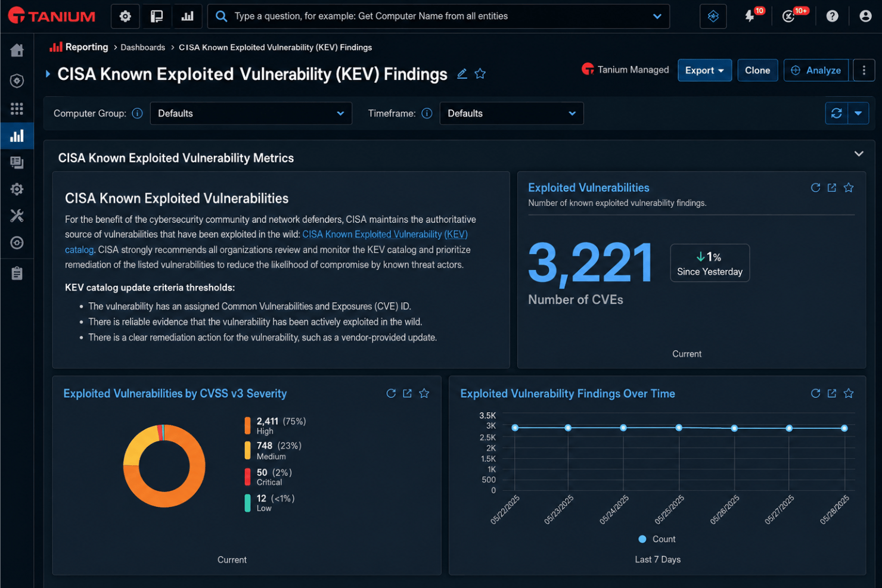Collapse the CISA Known Exploited Vulnerability Metrics section

coord(859,154)
